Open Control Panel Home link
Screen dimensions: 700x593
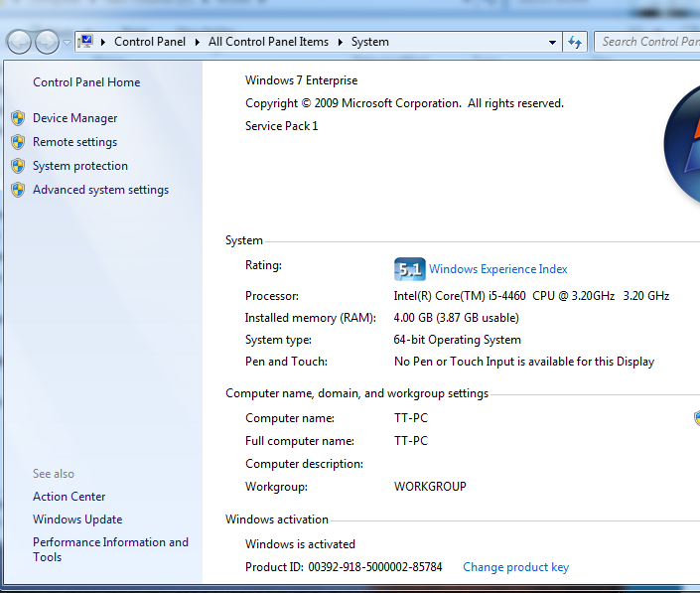(86, 82)
